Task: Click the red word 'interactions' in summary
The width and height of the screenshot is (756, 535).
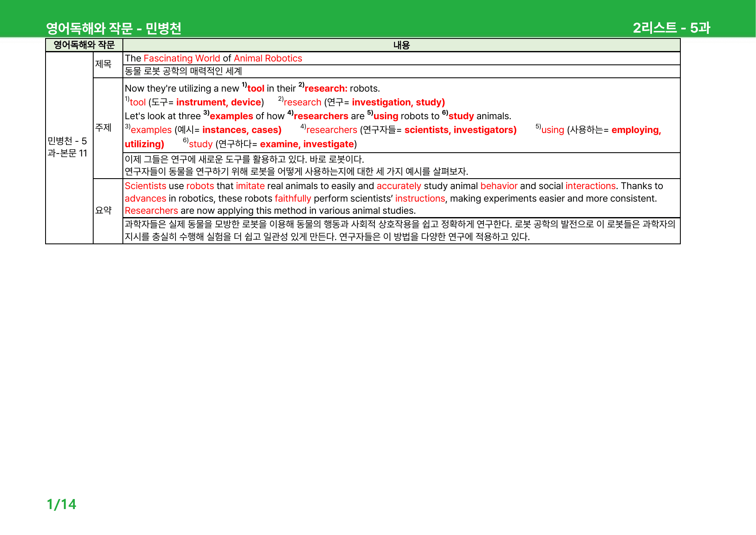Action: pos(591,186)
